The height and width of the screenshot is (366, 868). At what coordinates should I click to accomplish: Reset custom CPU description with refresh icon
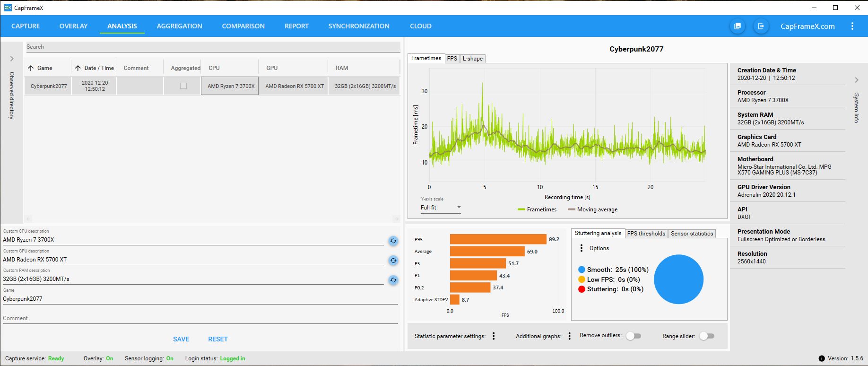pyautogui.click(x=393, y=241)
